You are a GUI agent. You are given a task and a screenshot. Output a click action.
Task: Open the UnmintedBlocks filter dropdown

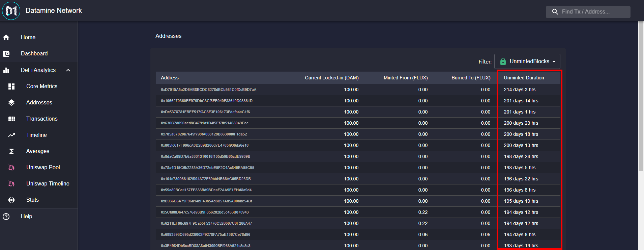527,61
